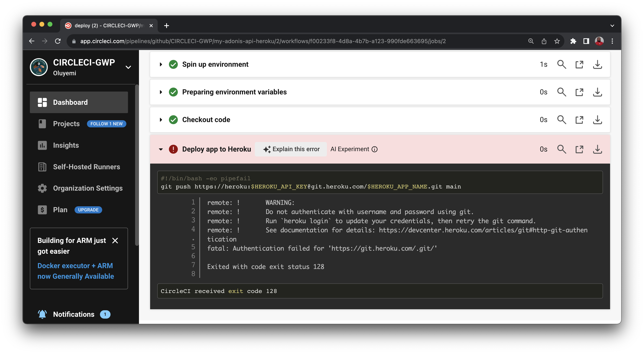644x354 pixels.
Task: Open the Notifications bell in sidebar
Action: click(x=42, y=314)
